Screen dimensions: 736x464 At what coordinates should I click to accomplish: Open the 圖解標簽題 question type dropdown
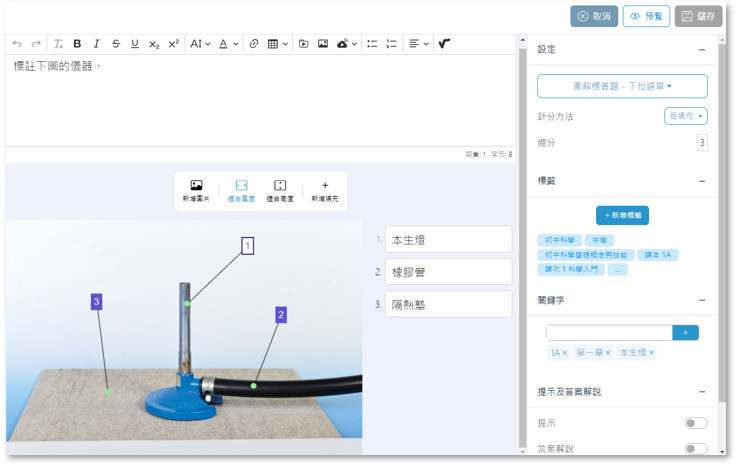click(x=622, y=86)
